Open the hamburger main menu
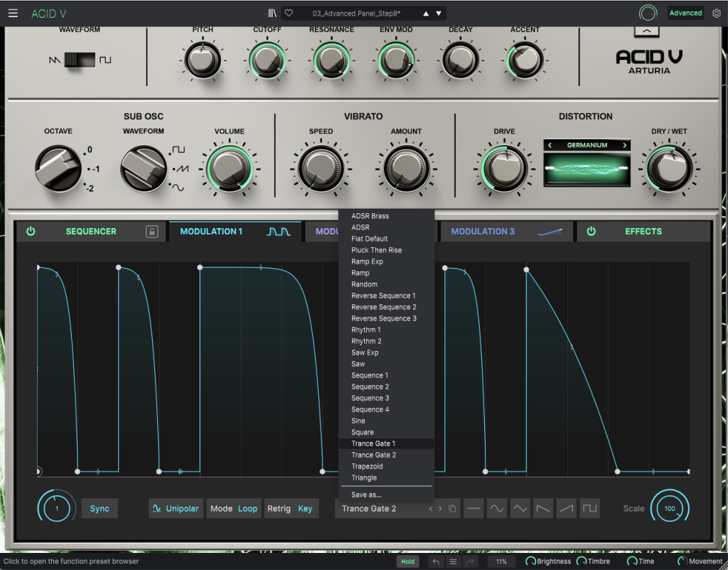This screenshot has height=570, width=728. point(13,14)
